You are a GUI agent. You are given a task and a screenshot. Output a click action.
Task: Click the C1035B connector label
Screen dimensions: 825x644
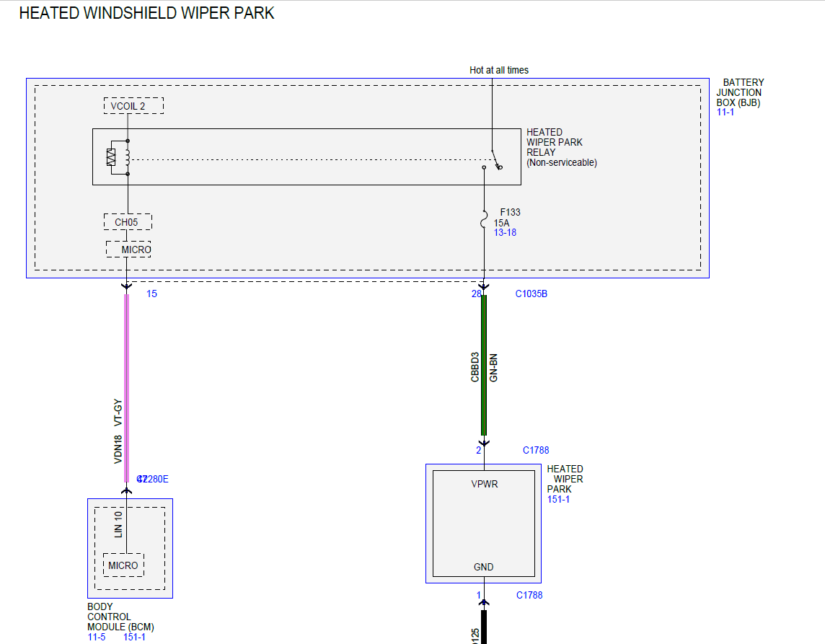tap(531, 294)
